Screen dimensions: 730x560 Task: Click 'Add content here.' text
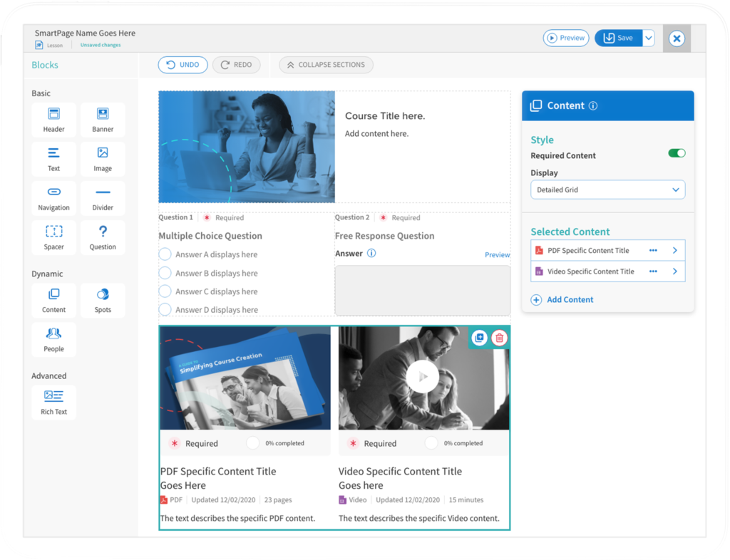point(376,133)
